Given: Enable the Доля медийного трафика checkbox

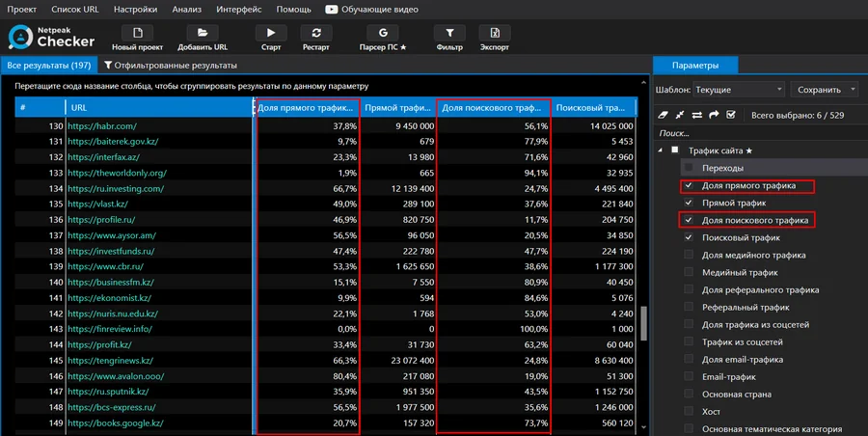Looking at the screenshot, I should pyautogui.click(x=689, y=255).
